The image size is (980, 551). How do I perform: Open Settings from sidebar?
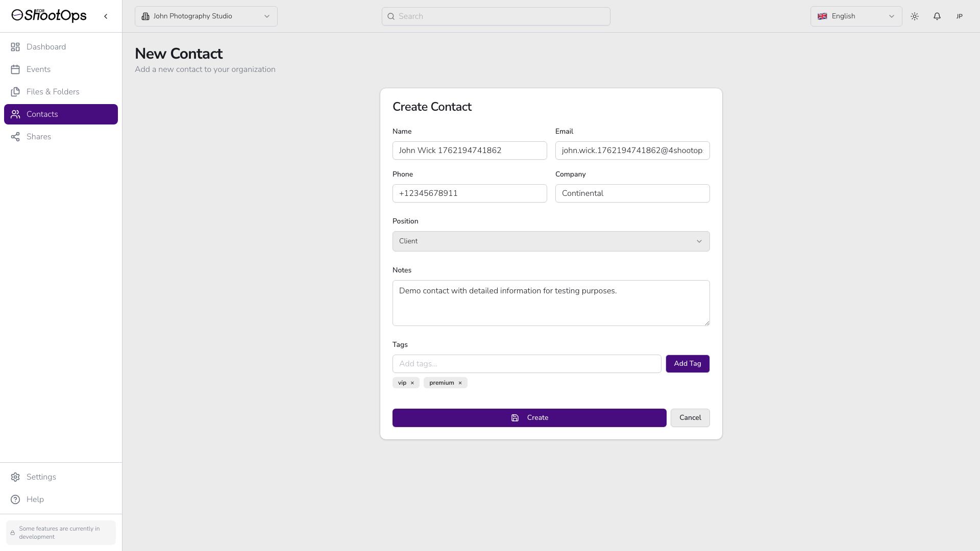click(x=41, y=477)
